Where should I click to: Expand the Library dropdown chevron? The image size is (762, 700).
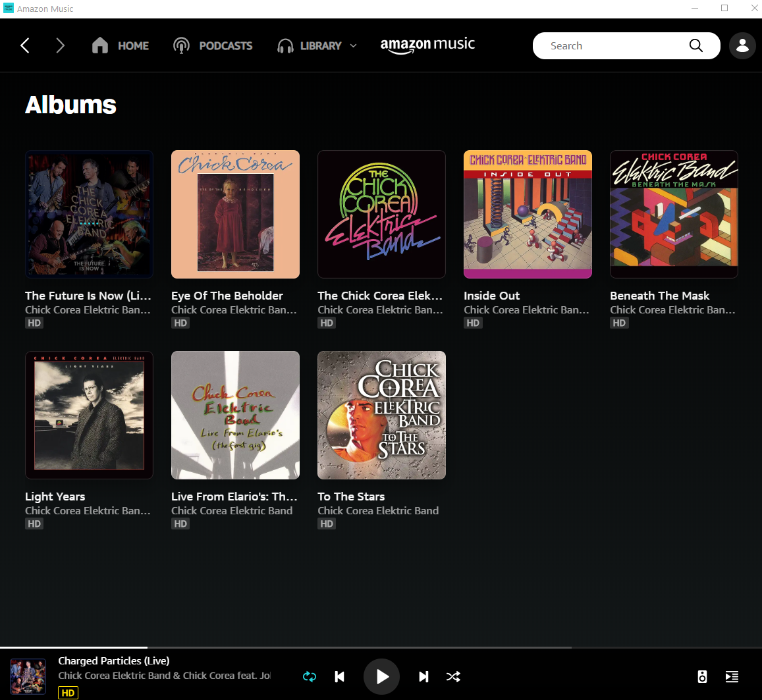coord(353,45)
